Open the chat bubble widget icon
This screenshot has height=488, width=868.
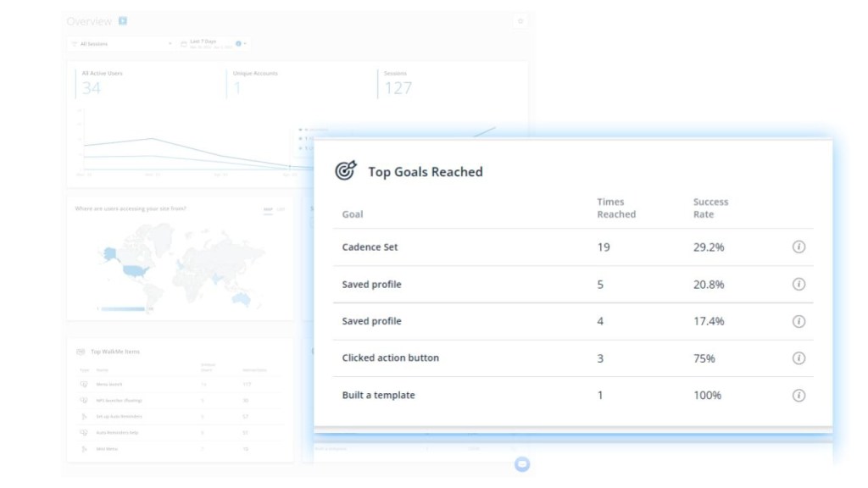click(522, 463)
